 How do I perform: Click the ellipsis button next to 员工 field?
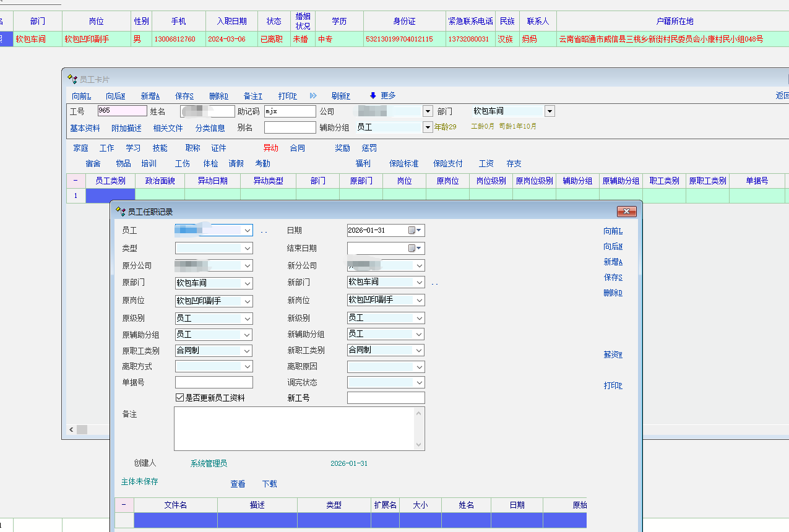[x=264, y=231]
